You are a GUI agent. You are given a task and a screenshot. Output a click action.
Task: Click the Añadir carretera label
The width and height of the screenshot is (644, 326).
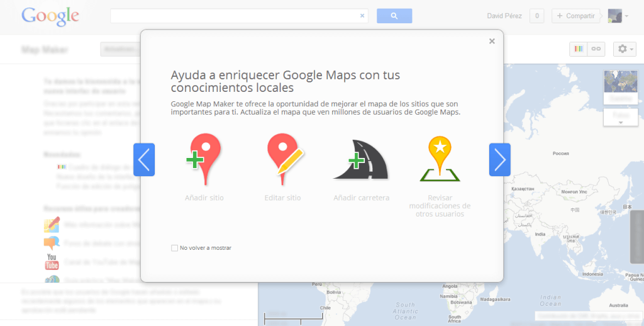tap(362, 198)
